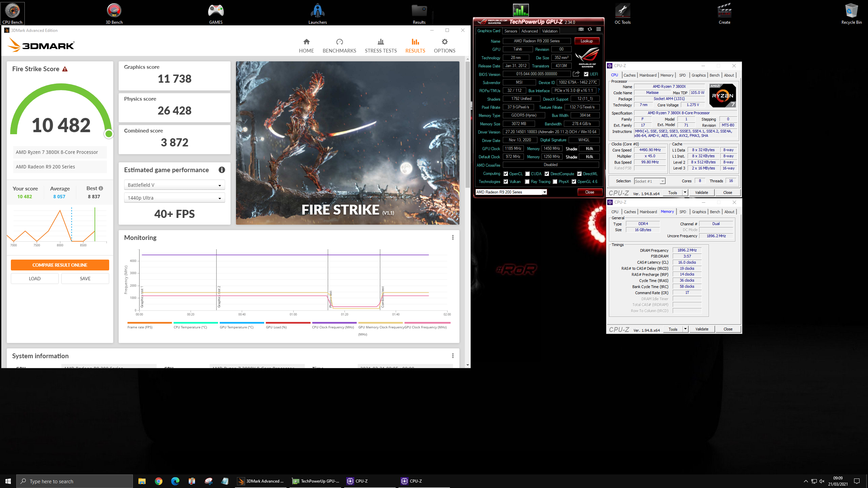Expand the 1440p Ultra resolution dropdown

click(174, 198)
